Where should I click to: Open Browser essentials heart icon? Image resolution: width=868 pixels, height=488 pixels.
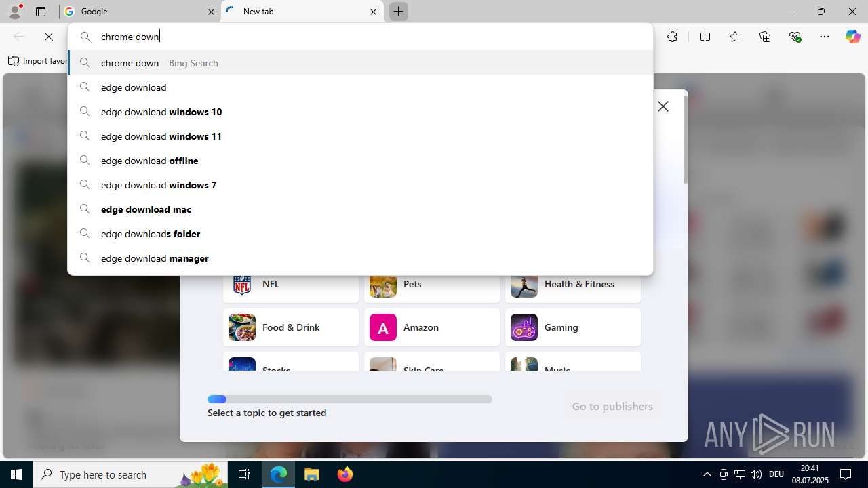795,37
